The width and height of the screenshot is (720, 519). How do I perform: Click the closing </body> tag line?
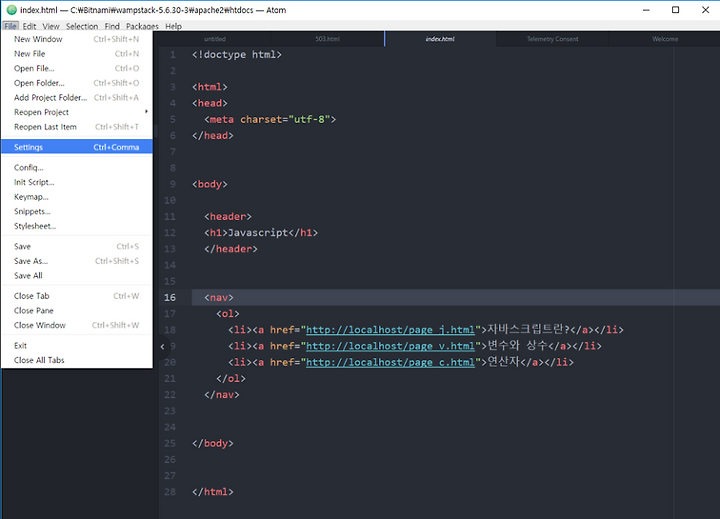point(213,443)
